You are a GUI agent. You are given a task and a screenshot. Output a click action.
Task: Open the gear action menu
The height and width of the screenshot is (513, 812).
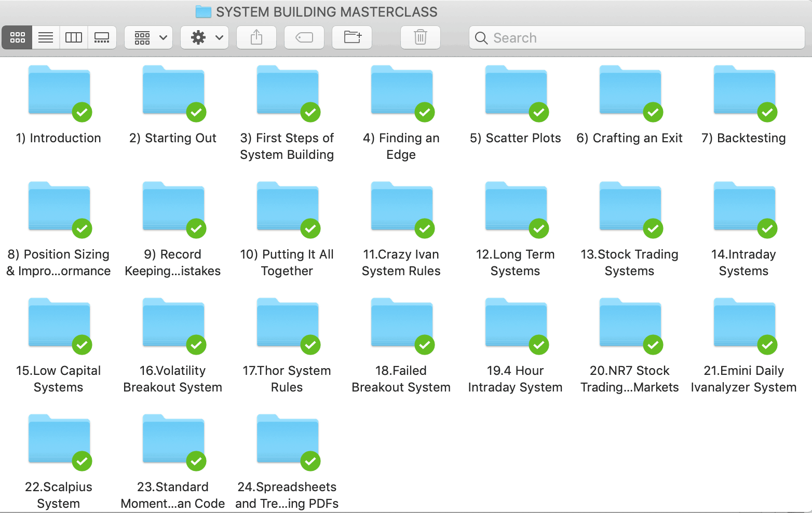205,37
